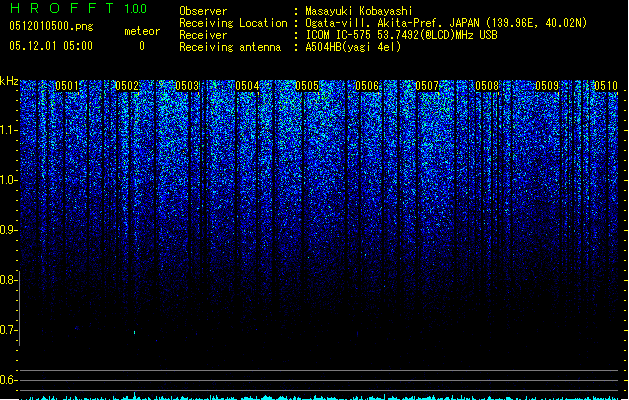Click the 0504 time marker
629x400 pixels.
point(247,86)
